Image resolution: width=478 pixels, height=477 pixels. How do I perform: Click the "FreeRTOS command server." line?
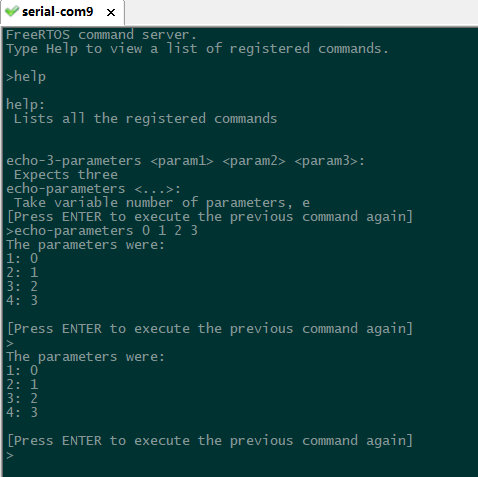pyautogui.click(x=101, y=35)
